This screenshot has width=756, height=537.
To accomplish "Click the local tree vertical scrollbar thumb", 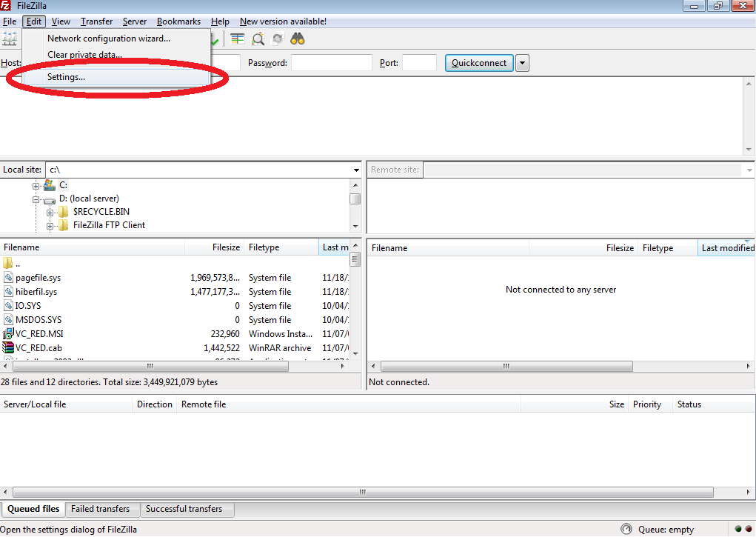I will tap(355, 199).
